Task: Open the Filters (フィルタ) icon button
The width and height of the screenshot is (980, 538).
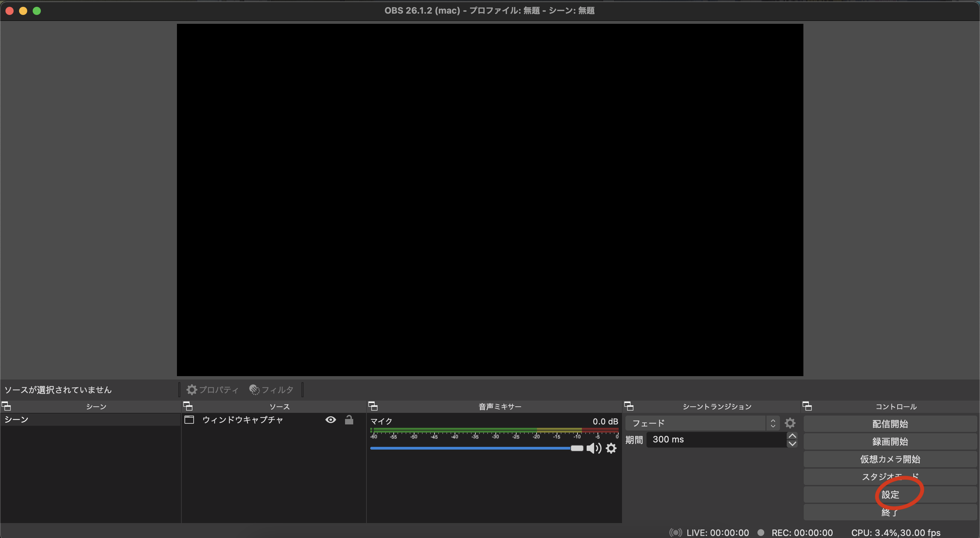Action: click(255, 389)
